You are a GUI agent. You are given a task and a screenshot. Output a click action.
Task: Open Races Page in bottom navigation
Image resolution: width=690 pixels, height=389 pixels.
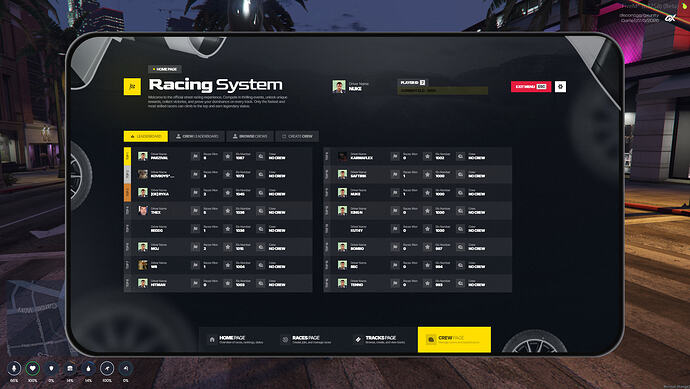click(307, 339)
